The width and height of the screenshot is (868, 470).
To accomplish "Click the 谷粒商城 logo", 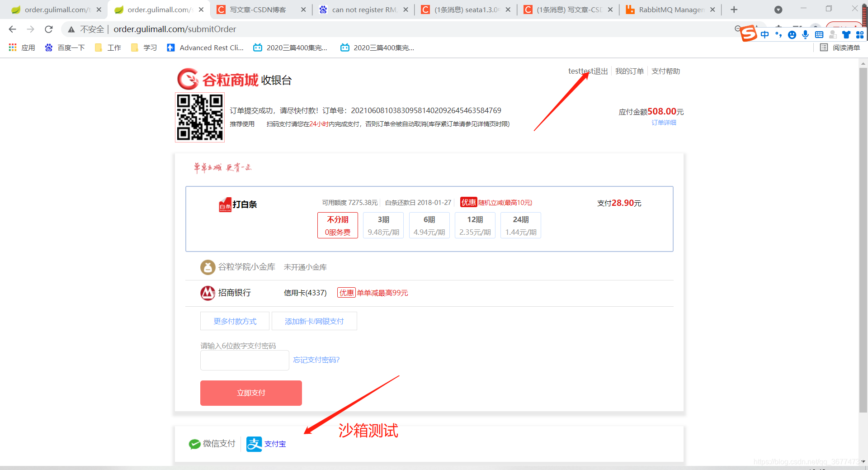I will pyautogui.click(x=217, y=80).
